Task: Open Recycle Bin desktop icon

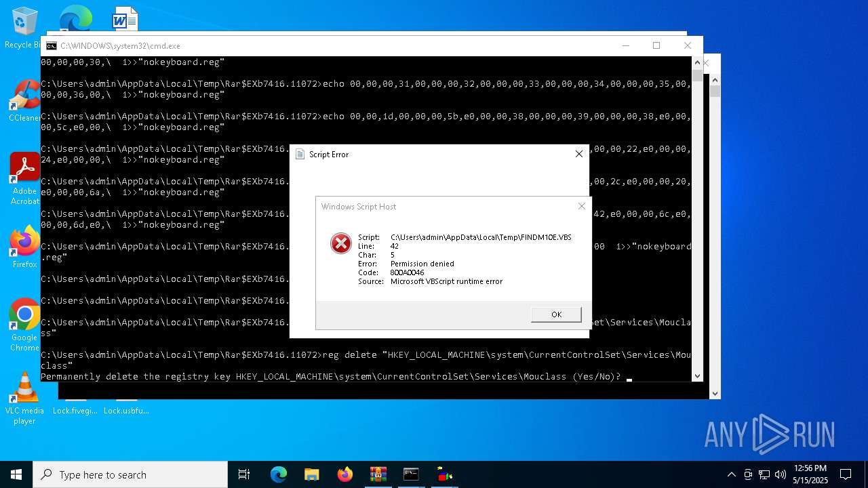Action: click(24, 28)
